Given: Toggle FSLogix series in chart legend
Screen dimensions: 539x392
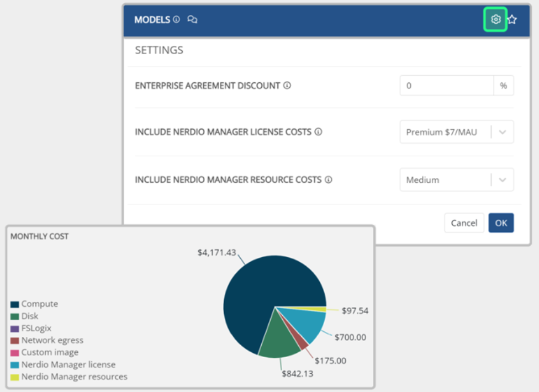Looking at the screenshot, I should tap(36, 329).
